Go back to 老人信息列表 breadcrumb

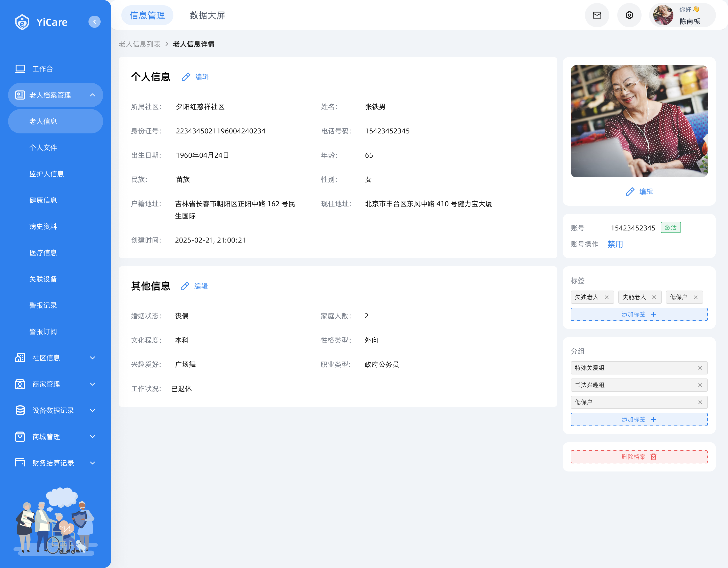pyautogui.click(x=140, y=44)
